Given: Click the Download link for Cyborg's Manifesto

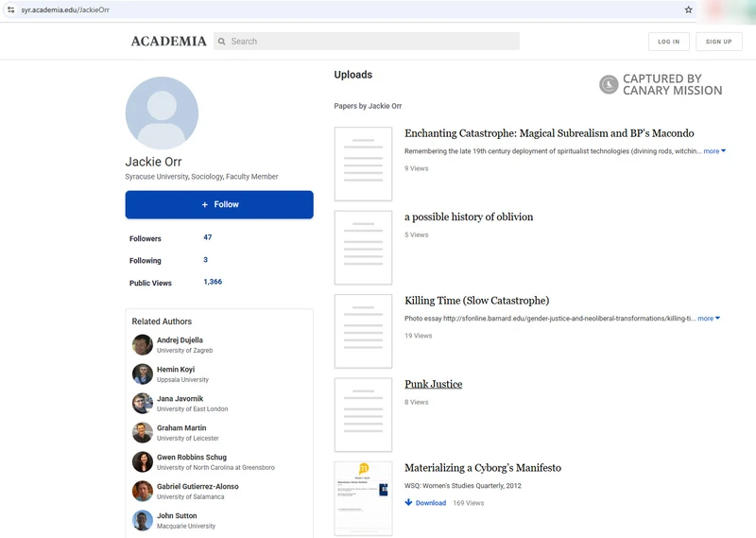Looking at the screenshot, I should pyautogui.click(x=431, y=503).
